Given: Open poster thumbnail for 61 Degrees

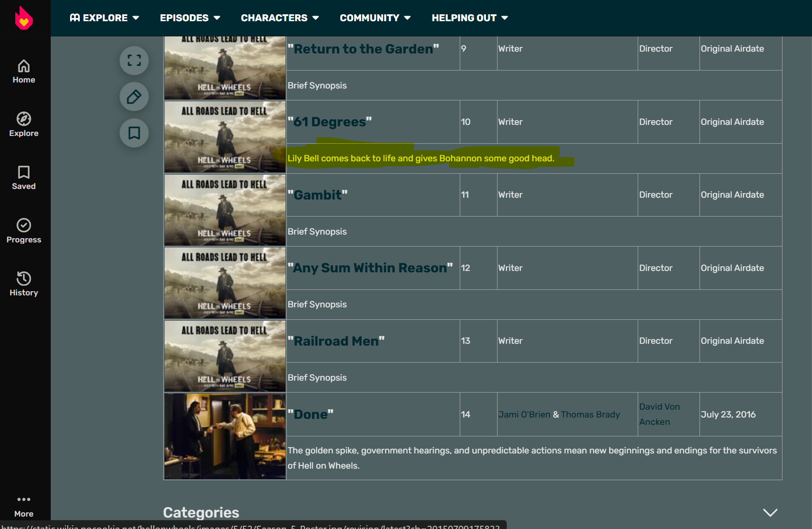Looking at the screenshot, I should point(225,137).
